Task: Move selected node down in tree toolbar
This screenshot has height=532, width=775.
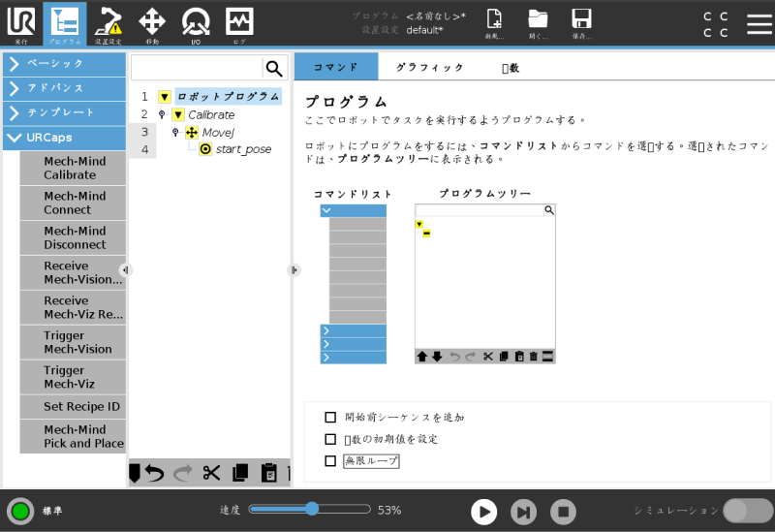Action: [135, 473]
